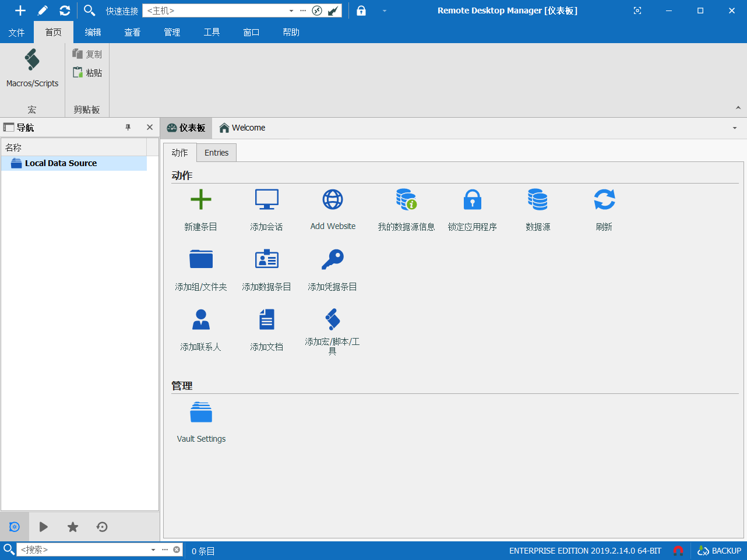The image size is (747, 560).
Task: Click the 锁定应用程序 lock icon
Action: 472,200
